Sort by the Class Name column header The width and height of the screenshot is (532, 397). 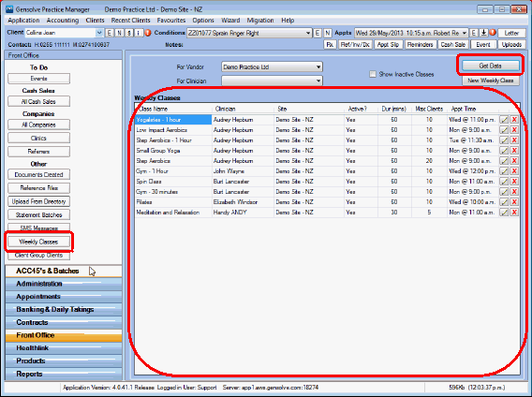[173, 109]
